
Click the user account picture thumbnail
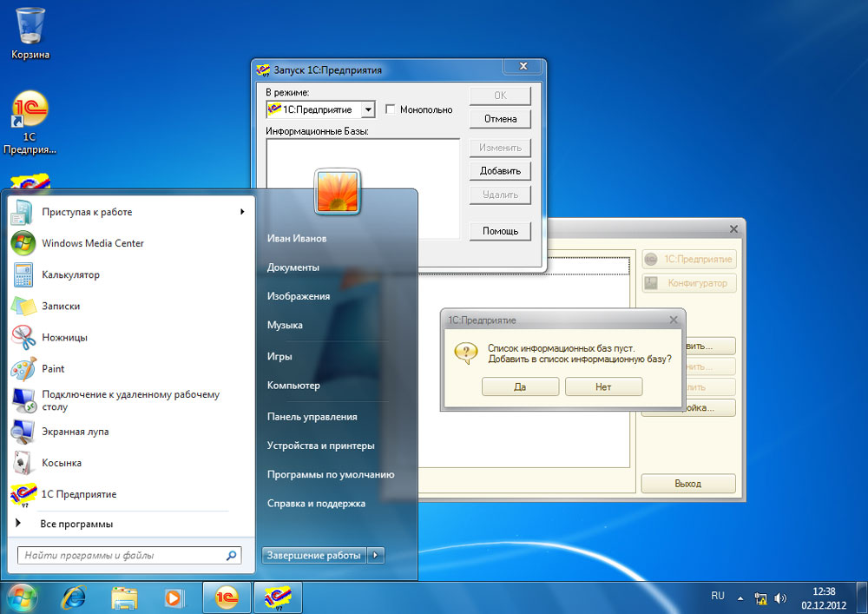338,191
